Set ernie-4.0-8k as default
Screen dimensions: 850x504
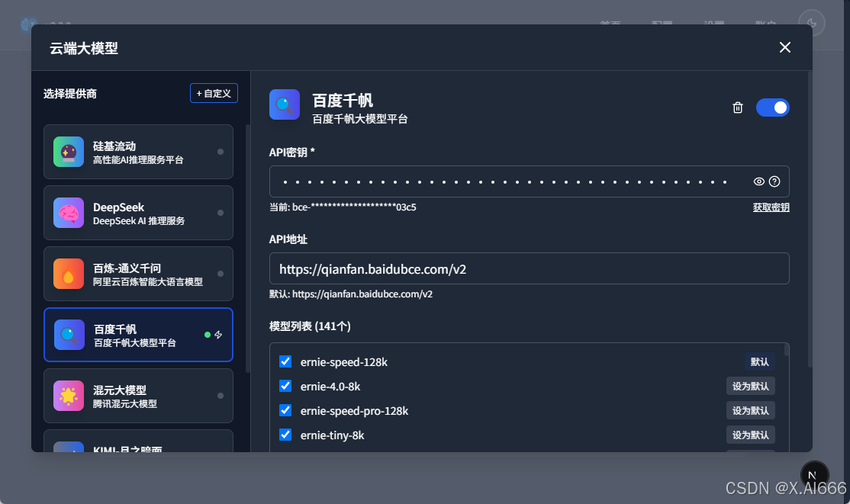(x=750, y=387)
